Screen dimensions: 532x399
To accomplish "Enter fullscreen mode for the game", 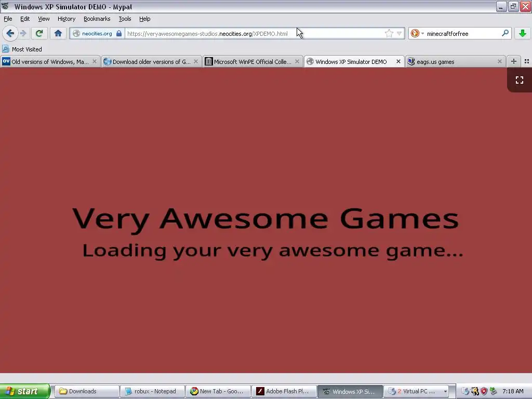I will [x=520, y=80].
